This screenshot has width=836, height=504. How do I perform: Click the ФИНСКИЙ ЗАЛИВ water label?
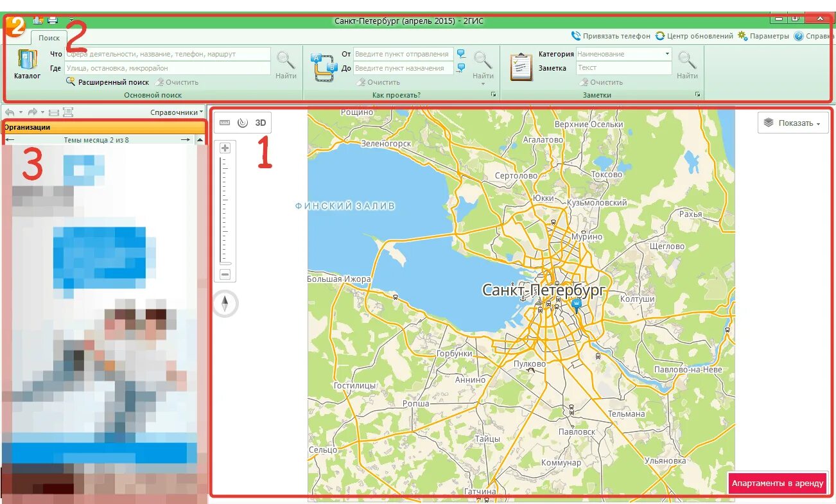pyautogui.click(x=345, y=206)
